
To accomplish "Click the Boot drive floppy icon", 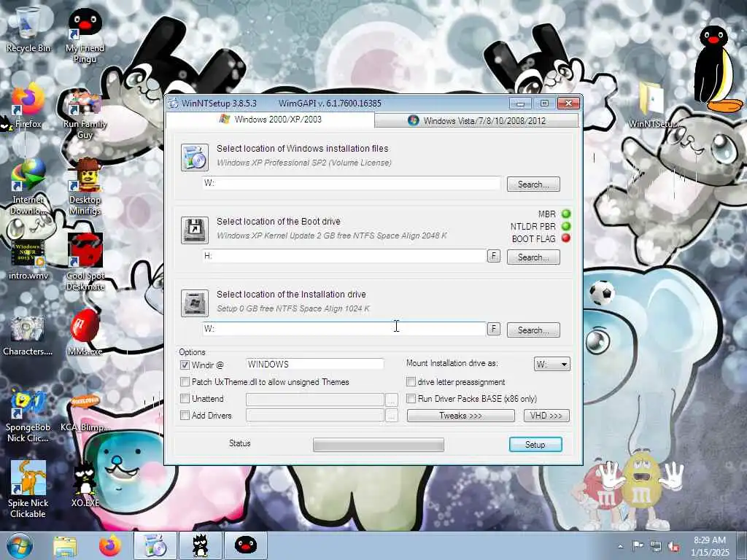I will (194, 230).
